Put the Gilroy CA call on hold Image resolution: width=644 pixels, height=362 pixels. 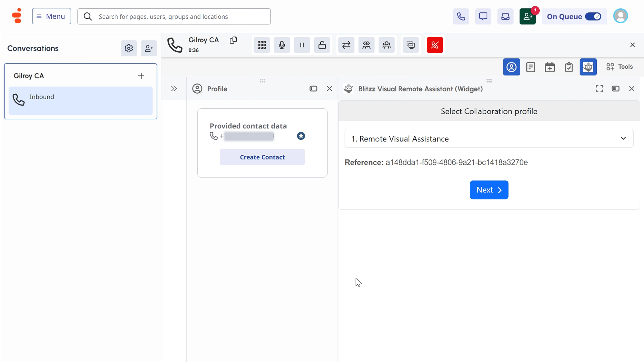point(302,45)
